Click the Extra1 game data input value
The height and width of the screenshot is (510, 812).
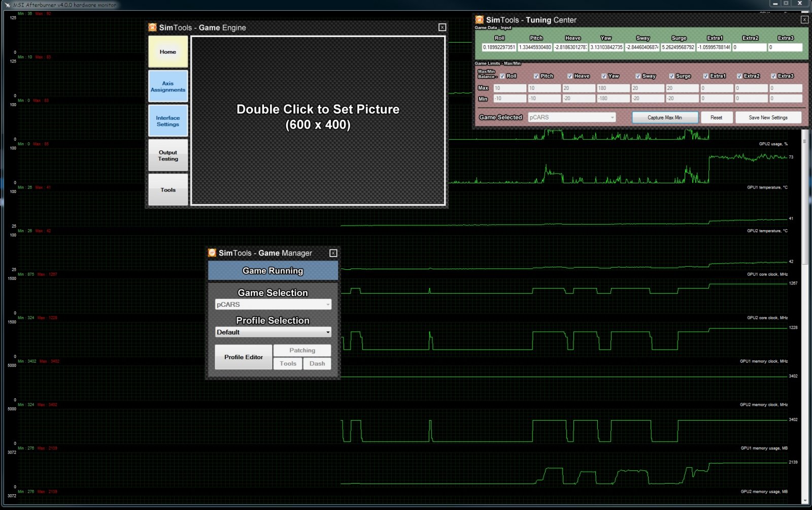click(x=714, y=47)
